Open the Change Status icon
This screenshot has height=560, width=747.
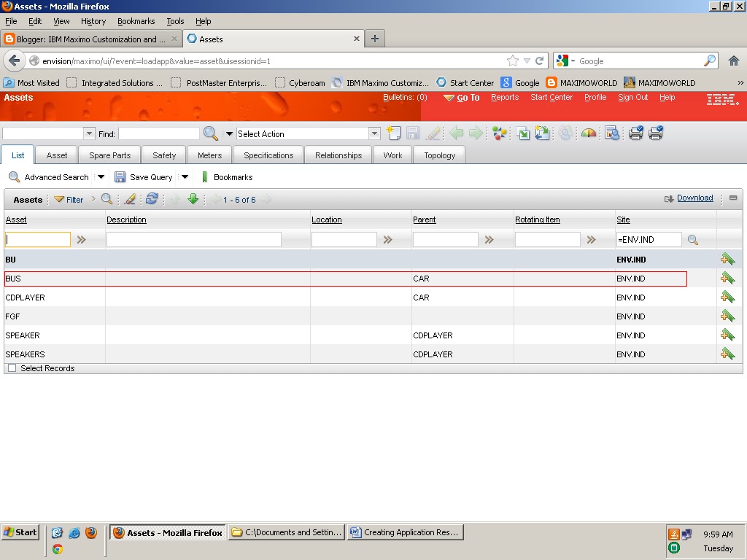coord(500,133)
